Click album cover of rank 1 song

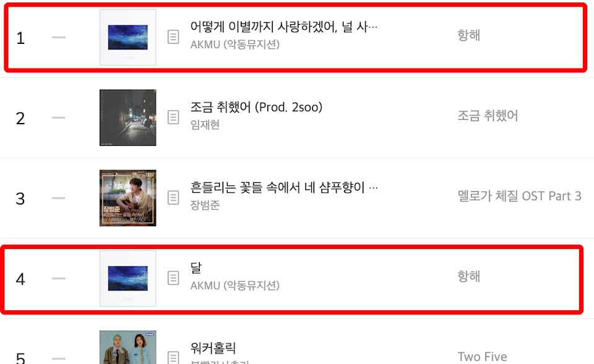pyautogui.click(x=127, y=38)
